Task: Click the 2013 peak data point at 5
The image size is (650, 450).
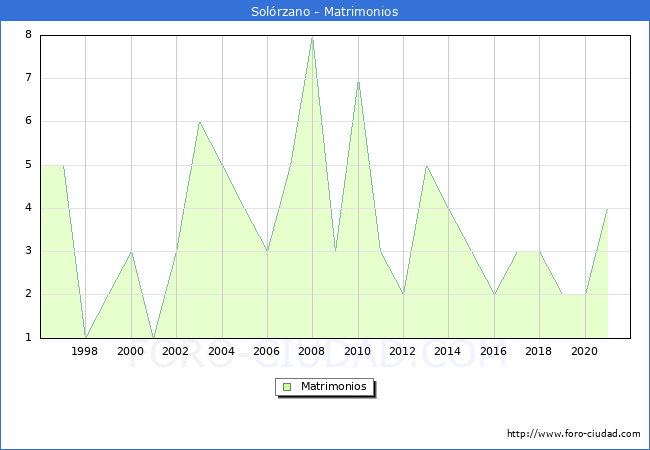Action: click(x=427, y=166)
